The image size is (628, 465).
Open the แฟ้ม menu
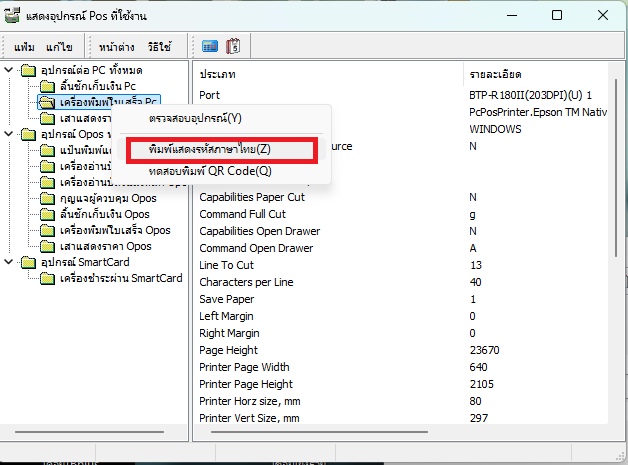click(24, 47)
